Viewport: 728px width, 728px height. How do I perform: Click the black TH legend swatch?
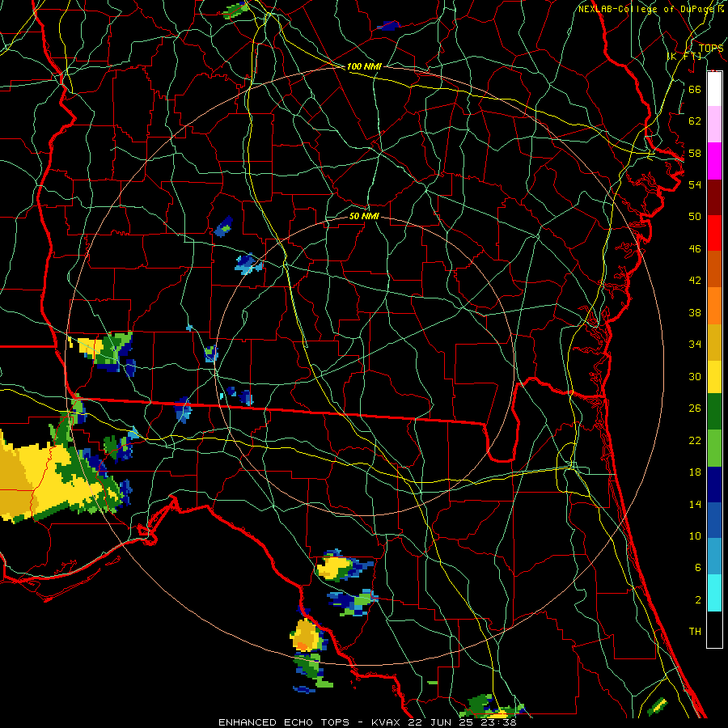(x=714, y=629)
